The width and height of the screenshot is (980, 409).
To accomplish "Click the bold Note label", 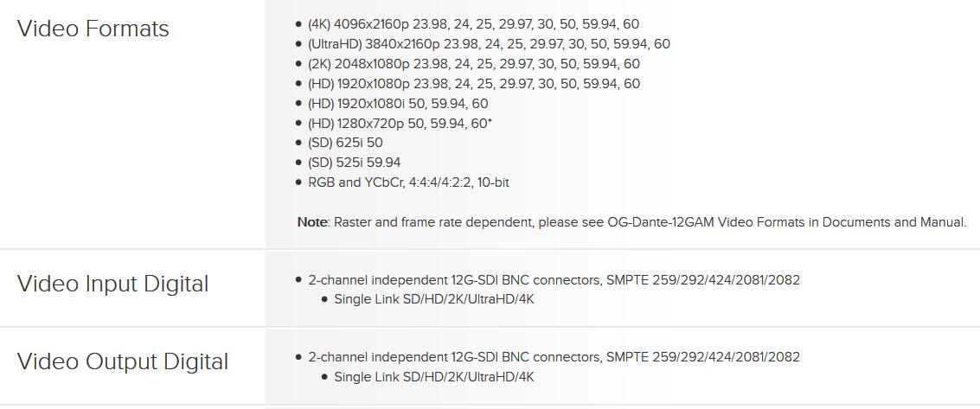I will click(x=312, y=222).
